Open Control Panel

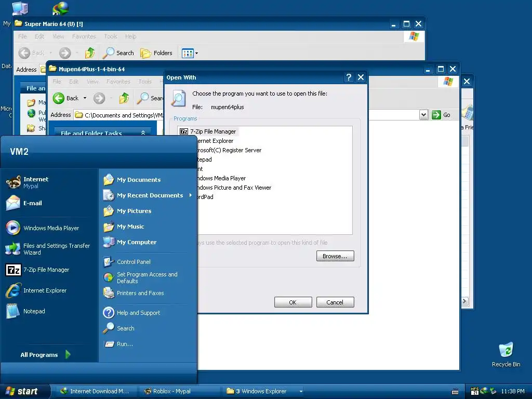pyautogui.click(x=127, y=262)
